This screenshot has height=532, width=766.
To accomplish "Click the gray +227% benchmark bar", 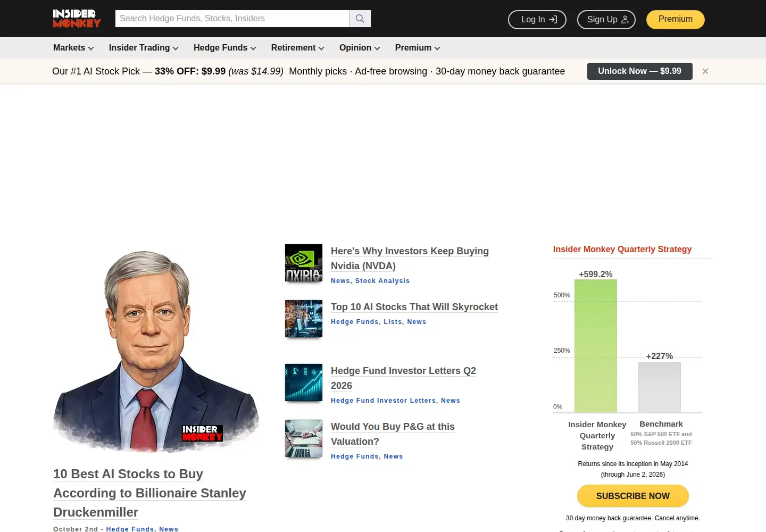I will pyautogui.click(x=660, y=387).
